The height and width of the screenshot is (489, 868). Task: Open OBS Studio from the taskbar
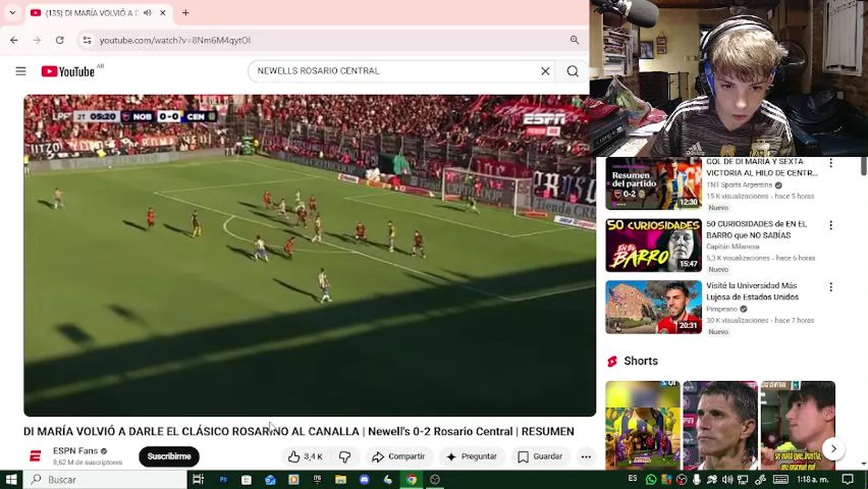click(435, 479)
